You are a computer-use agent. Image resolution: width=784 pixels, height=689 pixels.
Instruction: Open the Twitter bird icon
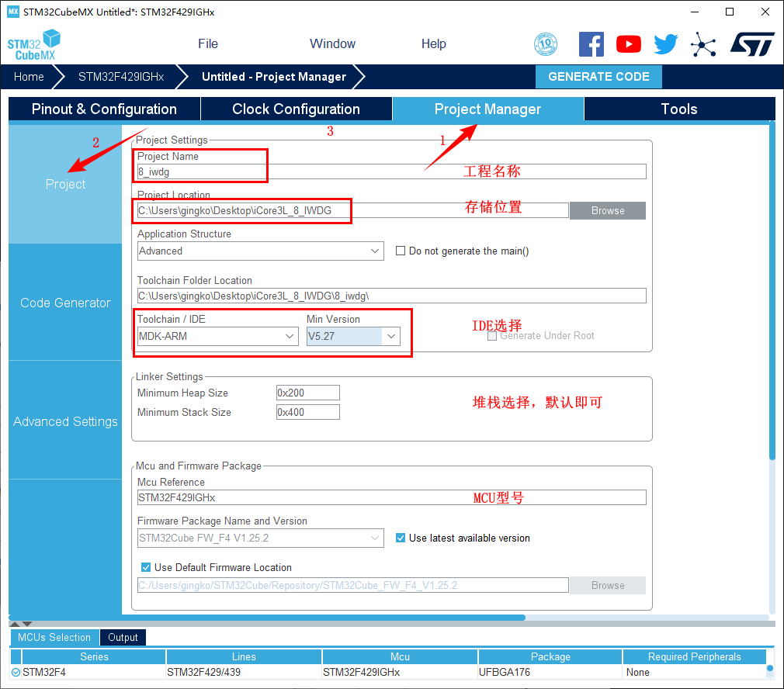tap(665, 44)
